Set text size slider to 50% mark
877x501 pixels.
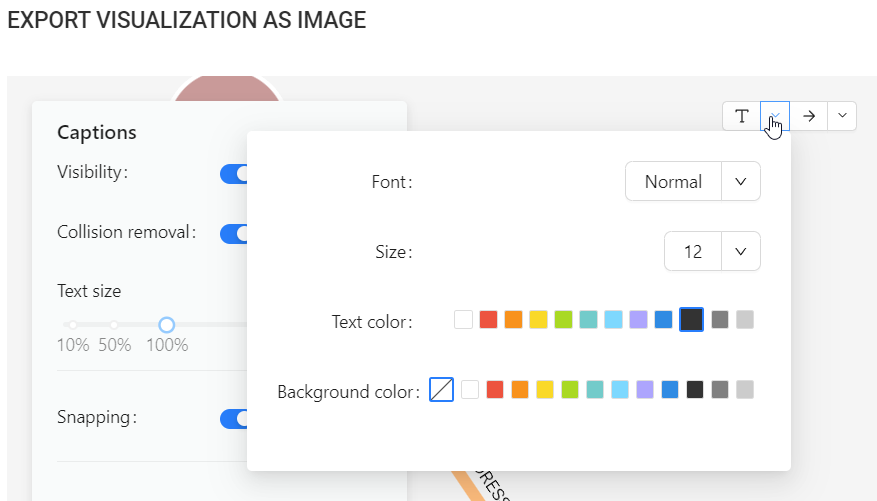(x=114, y=325)
